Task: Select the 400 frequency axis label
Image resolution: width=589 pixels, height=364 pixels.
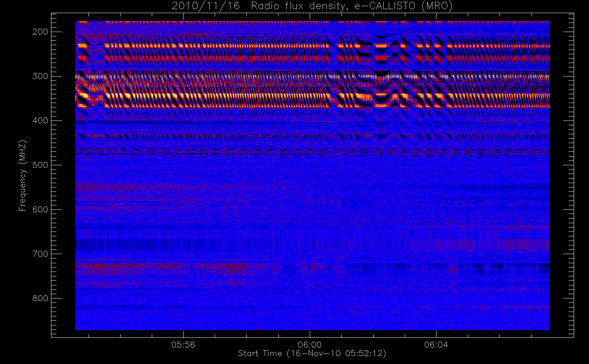Action: coord(40,120)
